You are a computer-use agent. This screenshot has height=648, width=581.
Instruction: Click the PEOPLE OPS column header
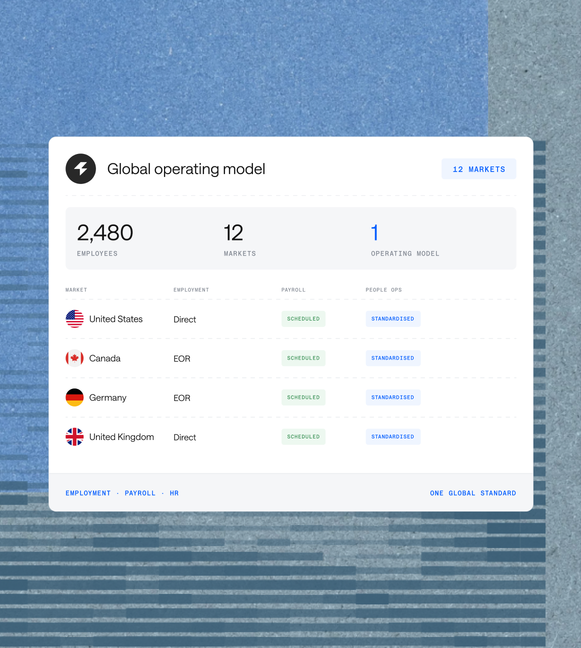pyautogui.click(x=383, y=290)
